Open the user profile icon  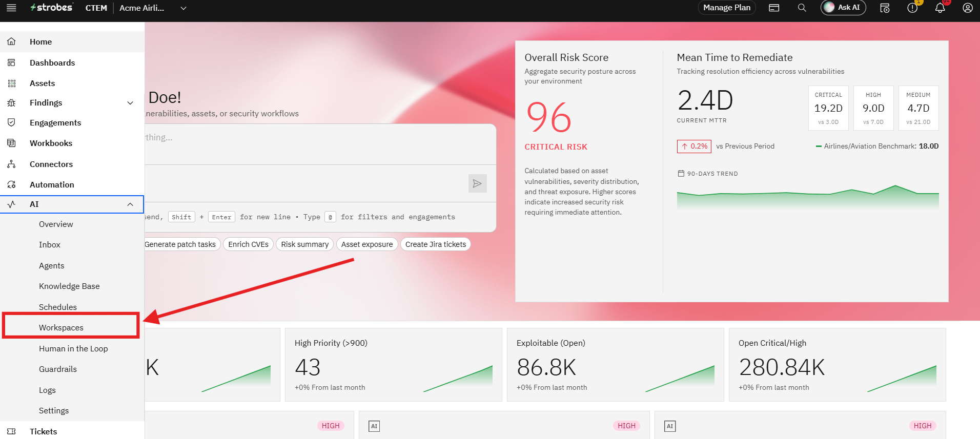click(968, 8)
